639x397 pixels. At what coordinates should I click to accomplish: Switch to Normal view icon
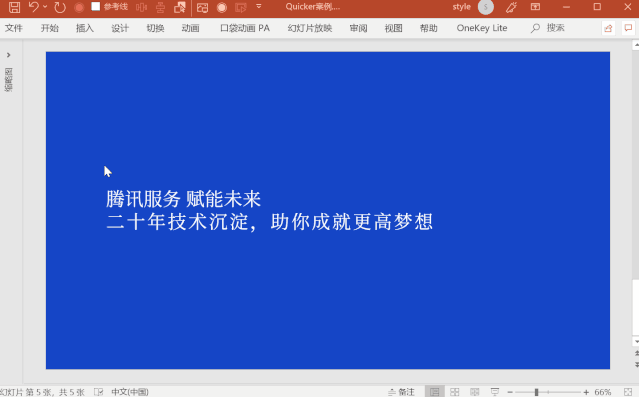tap(434, 392)
